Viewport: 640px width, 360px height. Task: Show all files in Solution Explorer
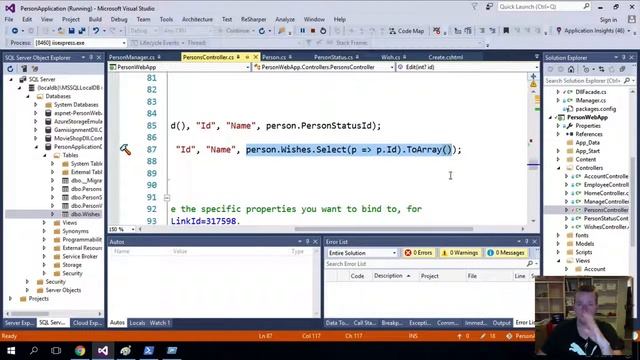[622, 69]
